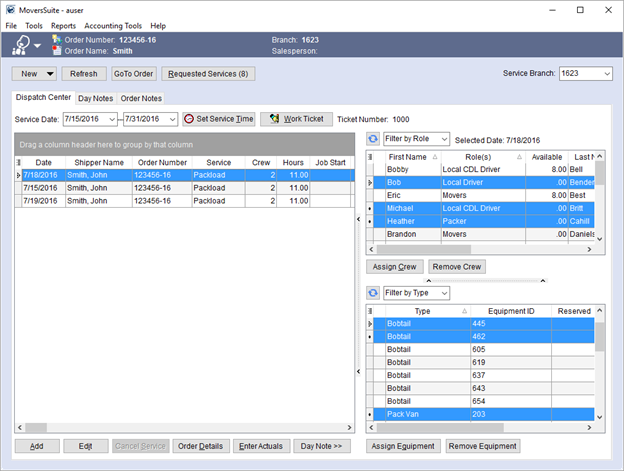This screenshot has width=624, height=471.
Task: Click the Set Service Time clock icon
Action: point(188,119)
